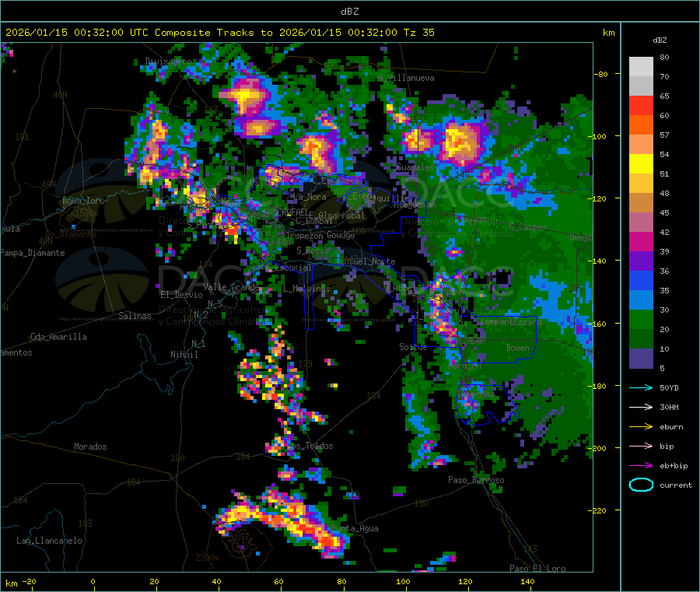Click the 140 tick on the horizontal axis
Image resolution: width=700 pixels, height=592 pixels.
(x=527, y=581)
